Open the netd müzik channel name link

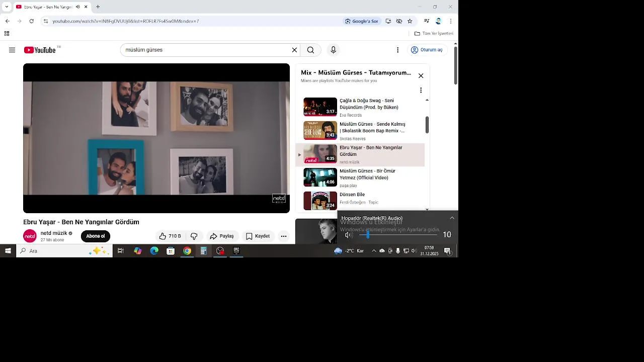tap(54, 233)
